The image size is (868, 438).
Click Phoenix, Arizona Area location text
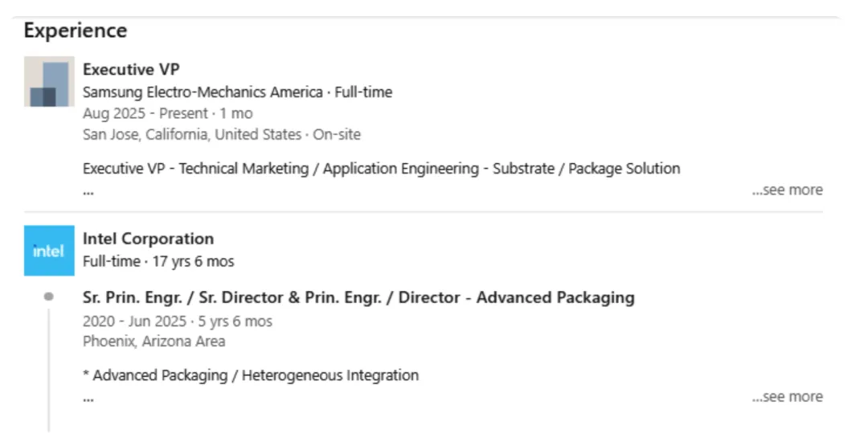tap(154, 342)
